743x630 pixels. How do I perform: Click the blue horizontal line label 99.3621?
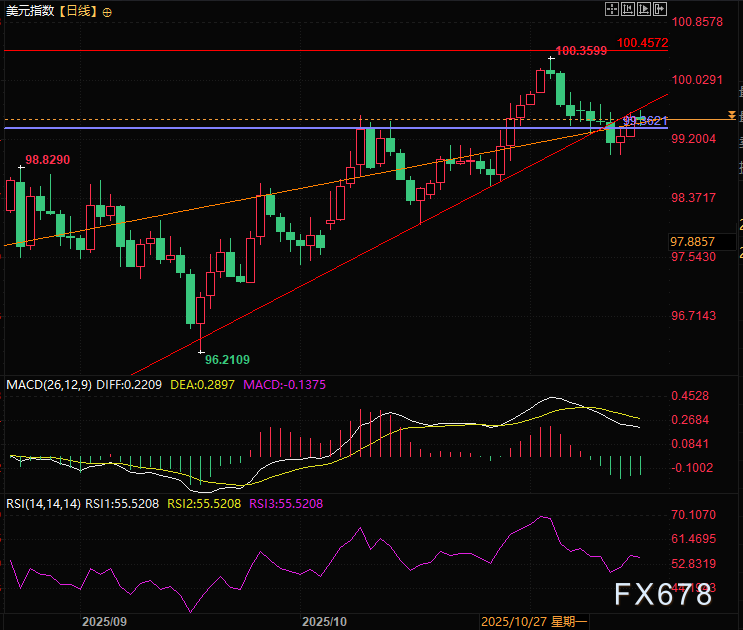[645, 120]
